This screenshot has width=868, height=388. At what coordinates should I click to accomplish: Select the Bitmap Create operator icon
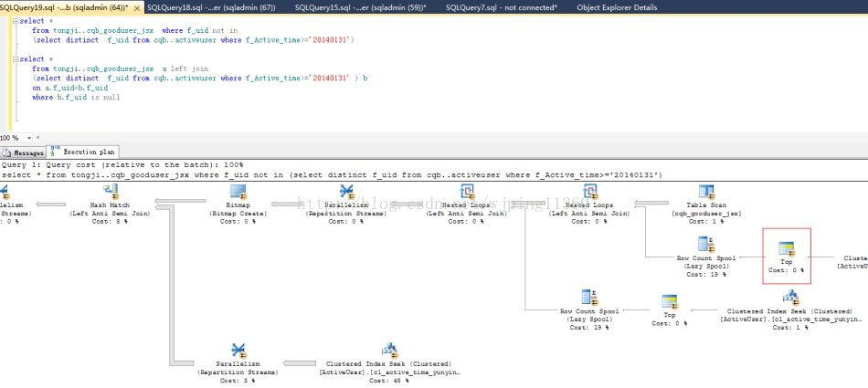point(238,192)
